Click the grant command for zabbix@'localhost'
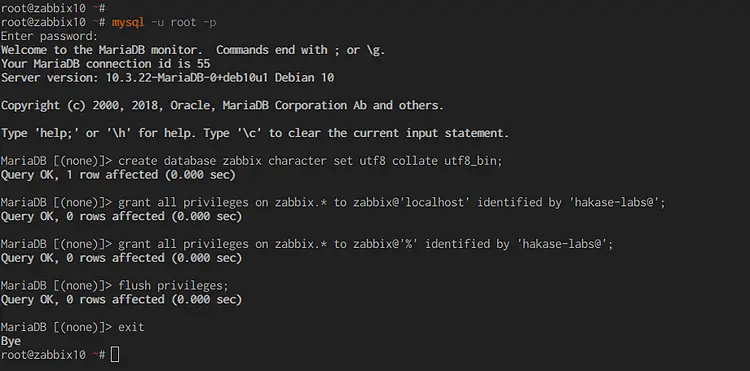The width and height of the screenshot is (750, 371). click(392, 203)
